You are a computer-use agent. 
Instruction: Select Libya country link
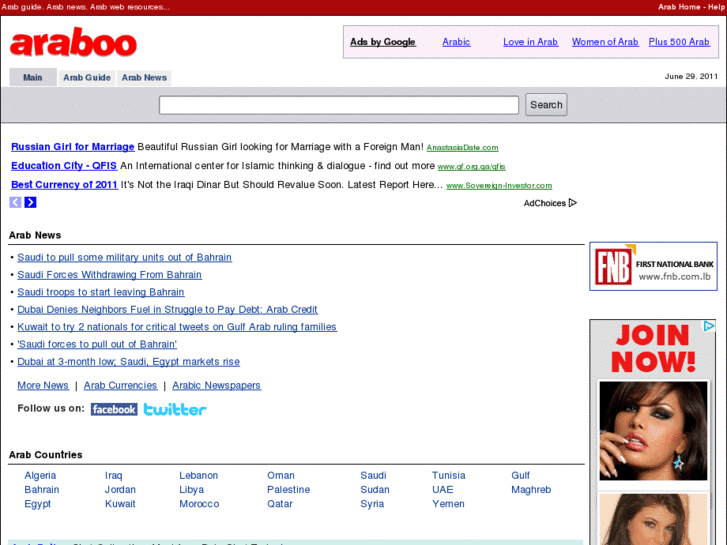[191, 490]
